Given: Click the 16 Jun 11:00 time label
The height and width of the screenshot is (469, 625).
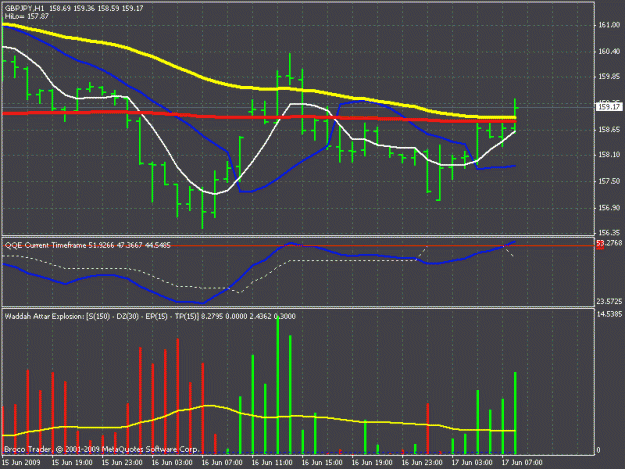Looking at the screenshot, I should (x=272, y=462).
